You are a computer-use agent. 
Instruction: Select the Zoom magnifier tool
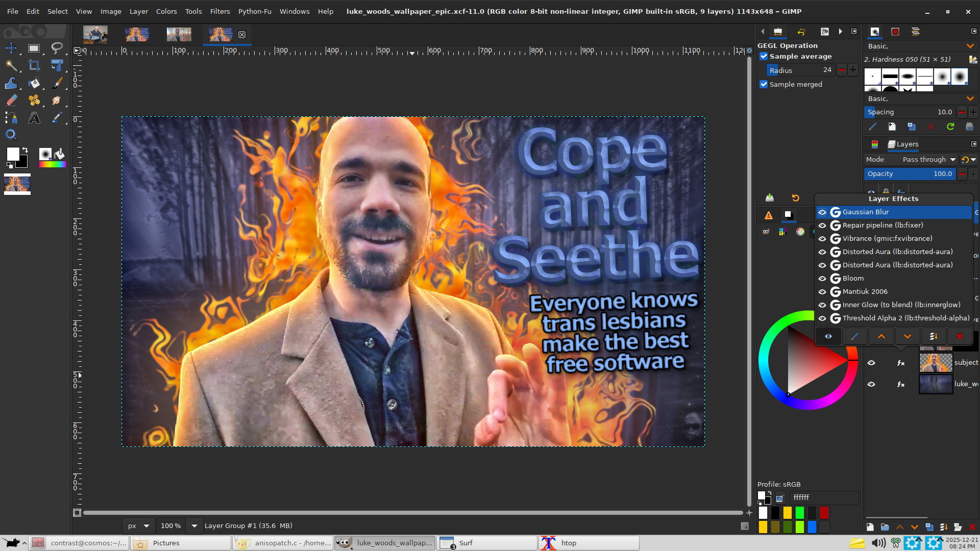click(11, 135)
